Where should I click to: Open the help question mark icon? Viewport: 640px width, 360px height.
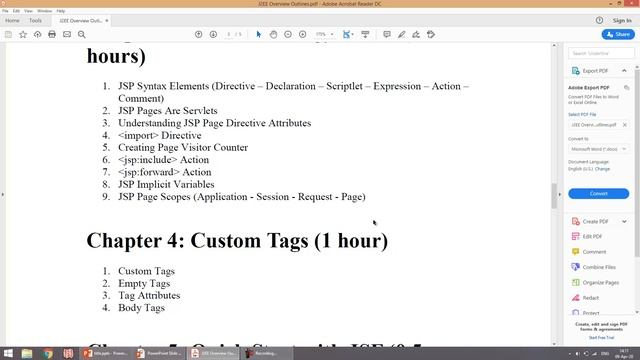coord(599,20)
